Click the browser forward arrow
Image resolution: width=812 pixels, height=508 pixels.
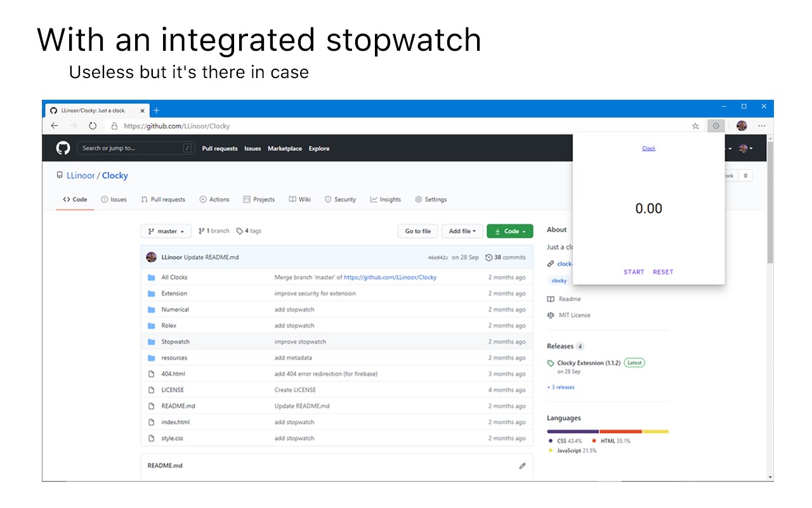click(x=73, y=126)
